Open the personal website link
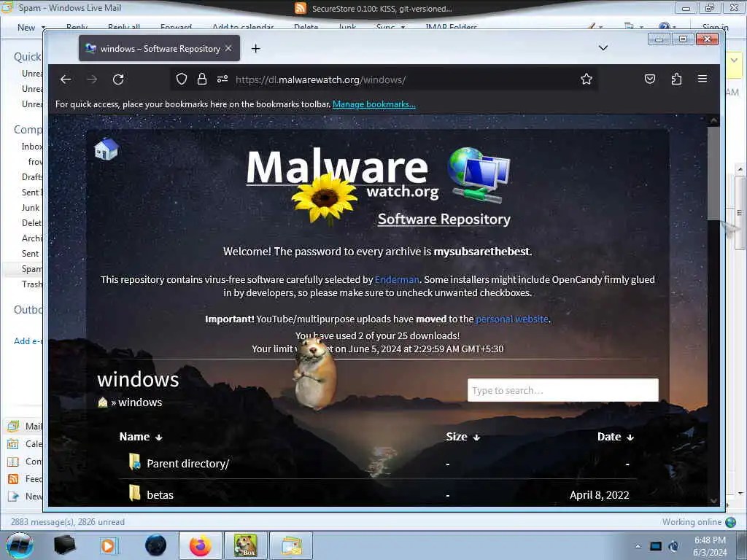Image resolution: width=747 pixels, height=560 pixels. 512,319
